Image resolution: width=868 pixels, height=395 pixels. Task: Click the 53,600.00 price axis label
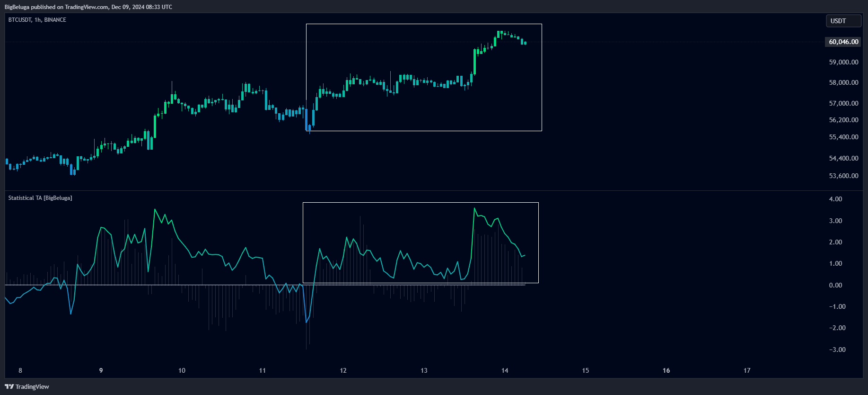pyautogui.click(x=843, y=176)
